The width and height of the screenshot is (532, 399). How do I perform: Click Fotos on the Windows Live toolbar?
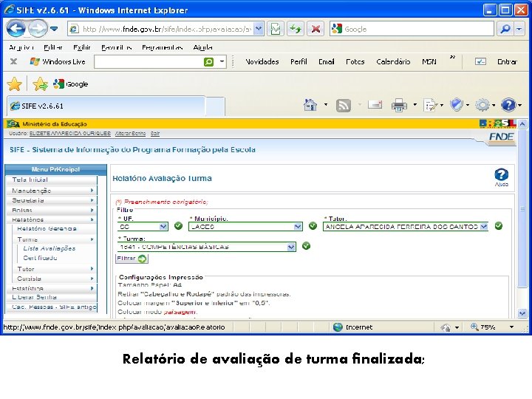pyautogui.click(x=355, y=62)
